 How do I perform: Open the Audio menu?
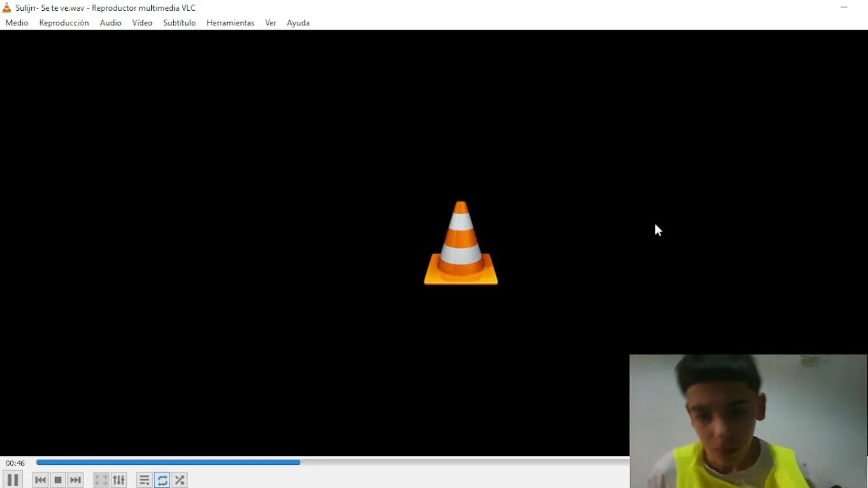pos(111,23)
